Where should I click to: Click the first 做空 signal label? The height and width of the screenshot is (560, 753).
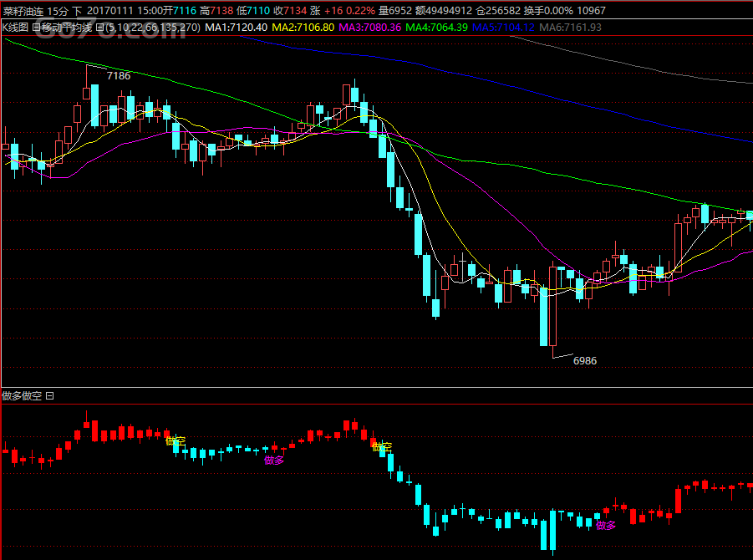point(176,440)
